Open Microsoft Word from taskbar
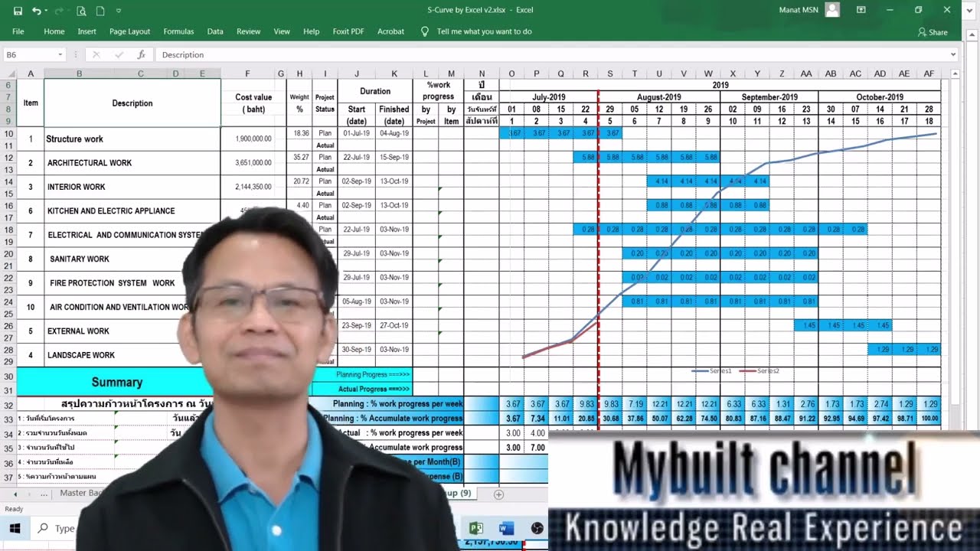The image size is (980, 551). [506, 528]
